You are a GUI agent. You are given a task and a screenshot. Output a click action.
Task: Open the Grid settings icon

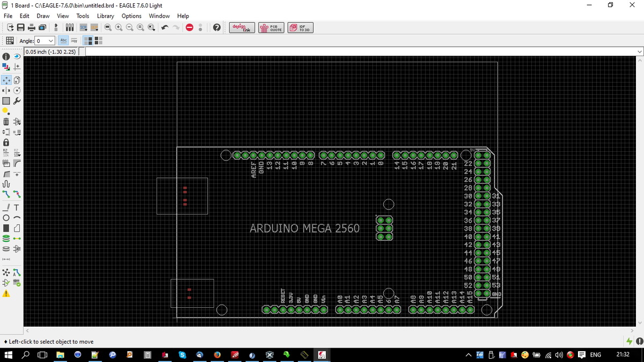click(x=10, y=41)
